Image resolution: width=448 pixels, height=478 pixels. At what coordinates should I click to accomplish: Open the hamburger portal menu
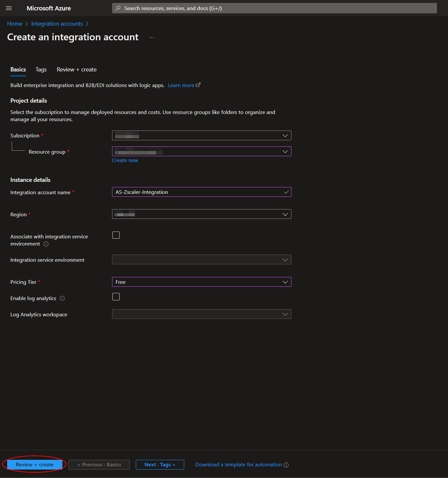click(x=9, y=8)
